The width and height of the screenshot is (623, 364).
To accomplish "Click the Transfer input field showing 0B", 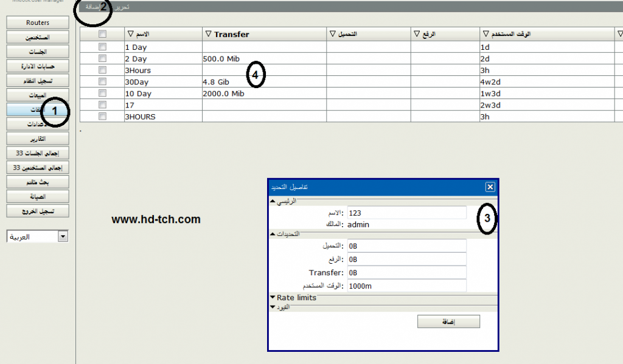I will click(406, 273).
